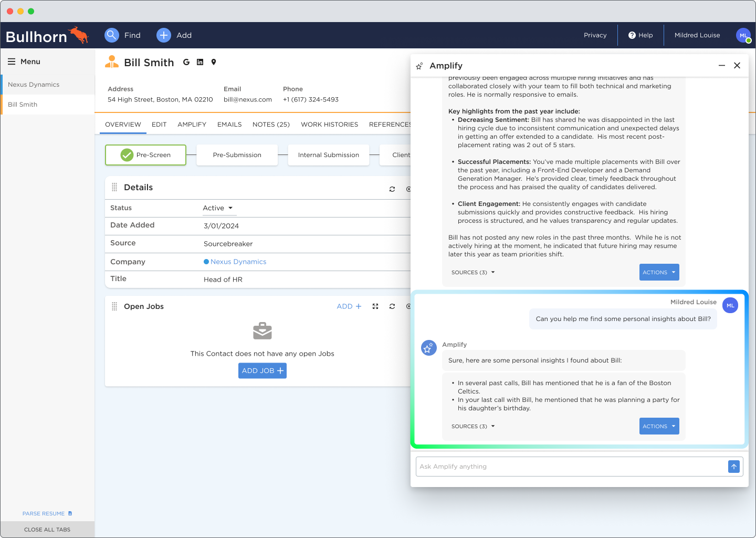
Task: Expand Sources (3) under personal insights
Action: point(473,427)
